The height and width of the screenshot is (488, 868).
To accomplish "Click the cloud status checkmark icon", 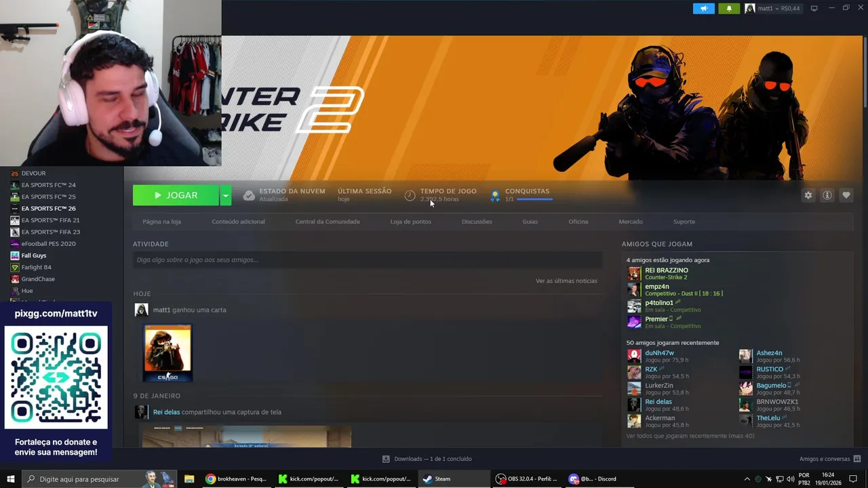I will (x=249, y=195).
